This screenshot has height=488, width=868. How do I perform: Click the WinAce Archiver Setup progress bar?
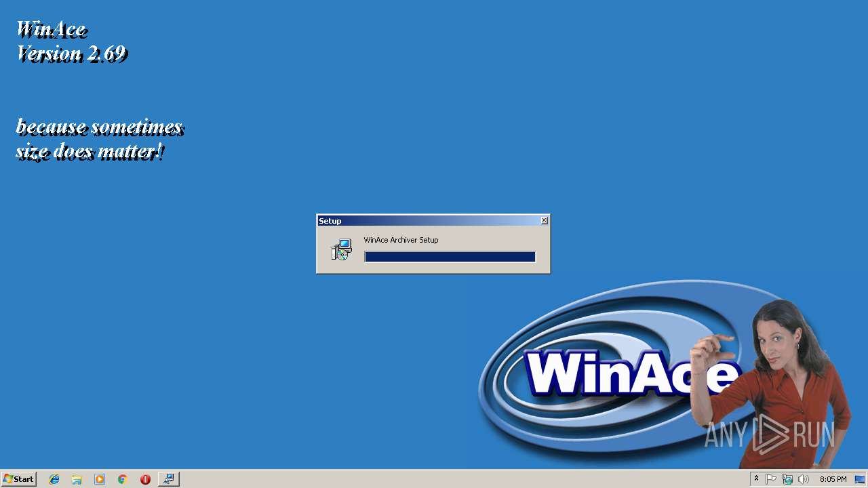pyautogui.click(x=450, y=257)
